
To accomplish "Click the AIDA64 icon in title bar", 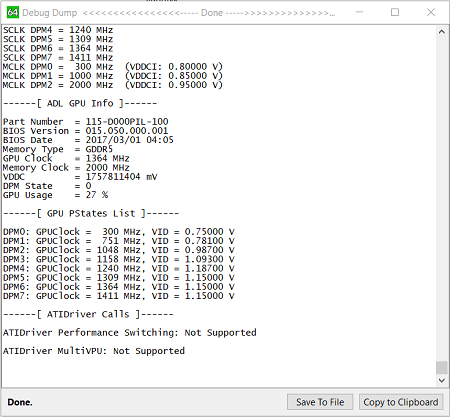I will coord(13,13).
